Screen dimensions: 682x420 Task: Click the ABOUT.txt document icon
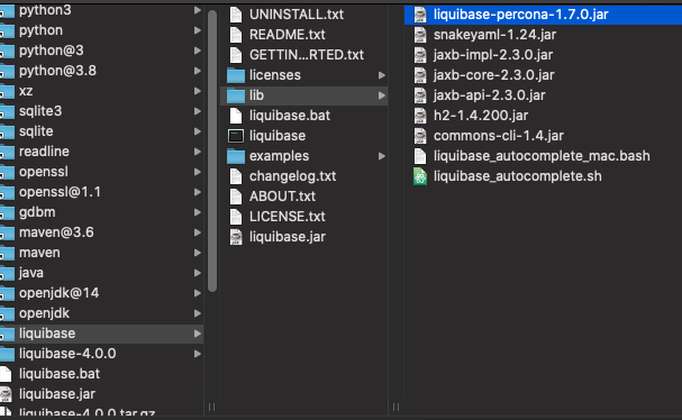236,196
